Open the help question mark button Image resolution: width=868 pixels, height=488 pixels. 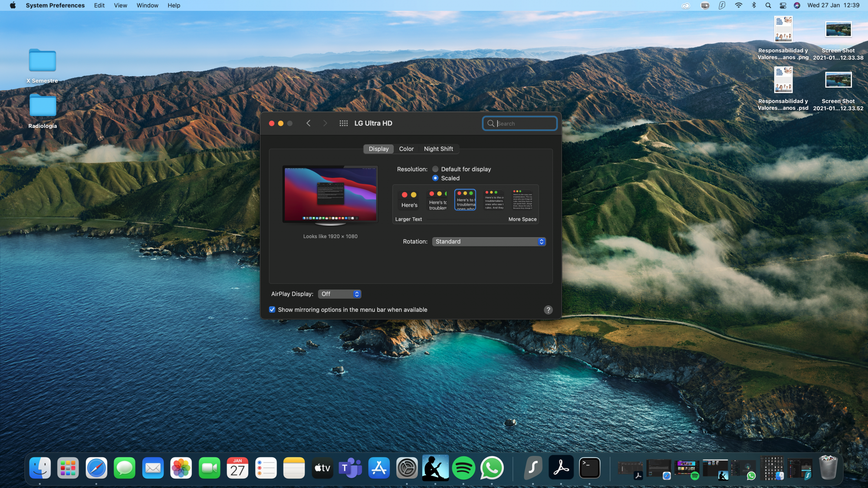coord(548,310)
